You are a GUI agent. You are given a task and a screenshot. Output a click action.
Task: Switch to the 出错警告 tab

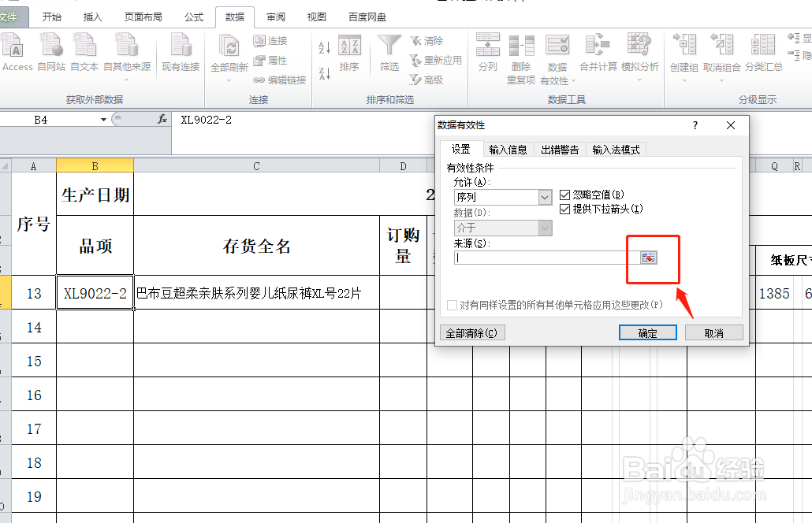560,149
